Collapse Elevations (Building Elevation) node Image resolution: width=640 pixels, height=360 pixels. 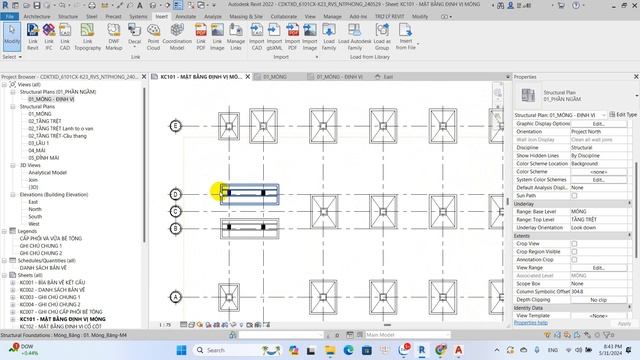point(13,195)
